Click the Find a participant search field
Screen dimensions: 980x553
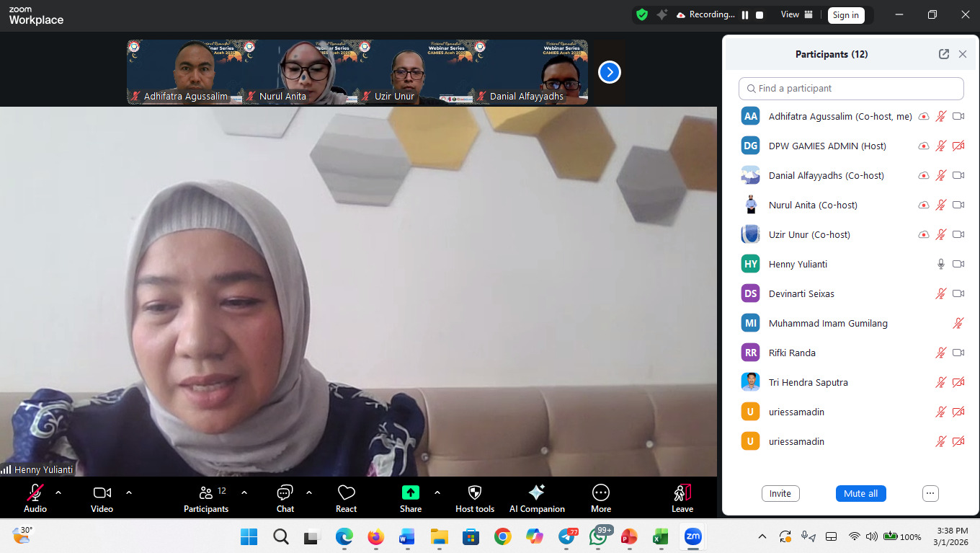(x=851, y=88)
